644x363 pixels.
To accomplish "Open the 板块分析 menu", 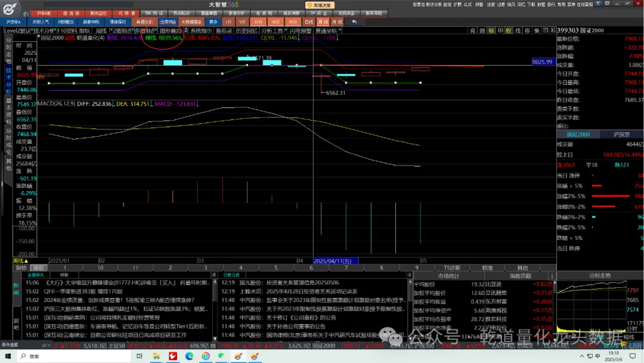I will (434, 5).
